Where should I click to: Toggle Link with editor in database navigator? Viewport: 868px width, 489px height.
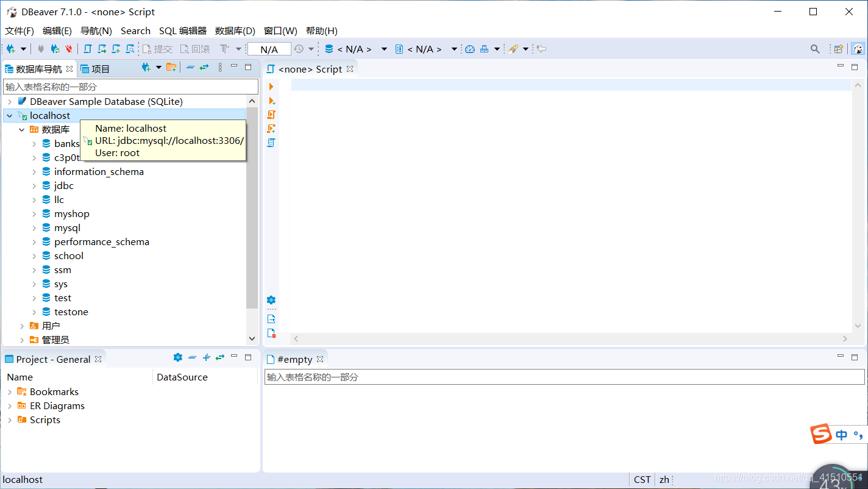204,68
